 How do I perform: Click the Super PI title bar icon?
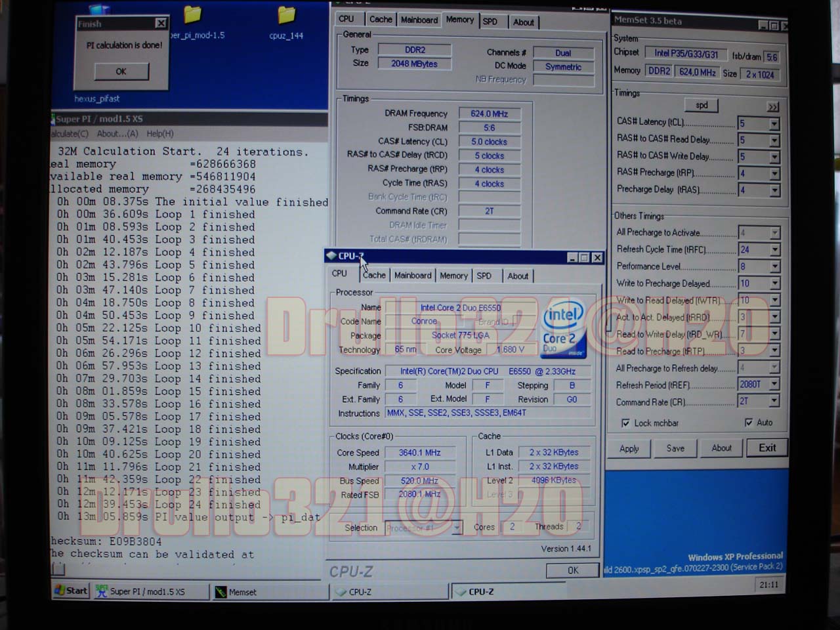coord(52,119)
